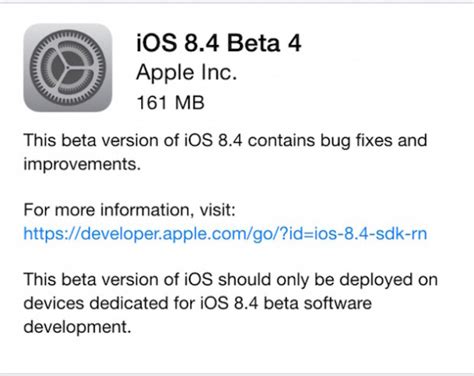Click the Apple Inc. publisher name
Viewport: 474px width, 376px height.
[x=186, y=73]
